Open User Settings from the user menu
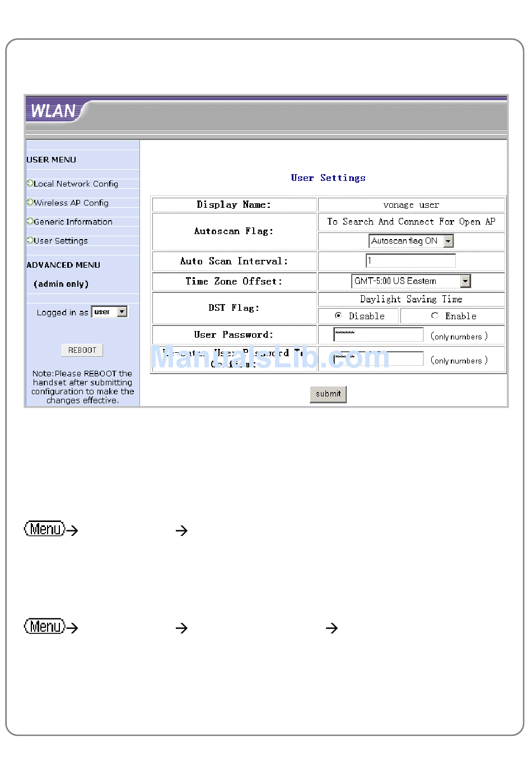Screen dimensions: 532x774 [60, 241]
